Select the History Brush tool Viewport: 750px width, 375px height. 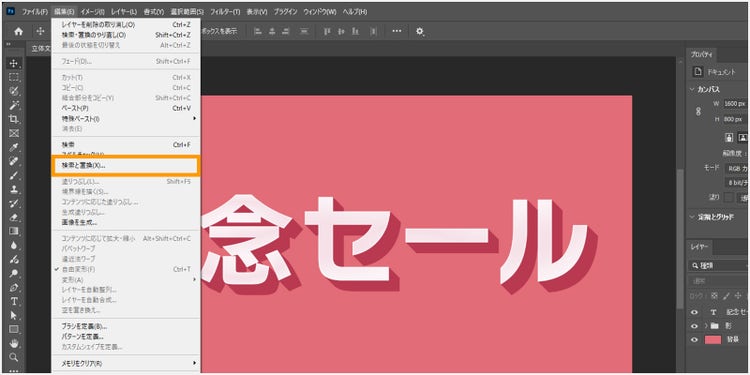tap(14, 203)
